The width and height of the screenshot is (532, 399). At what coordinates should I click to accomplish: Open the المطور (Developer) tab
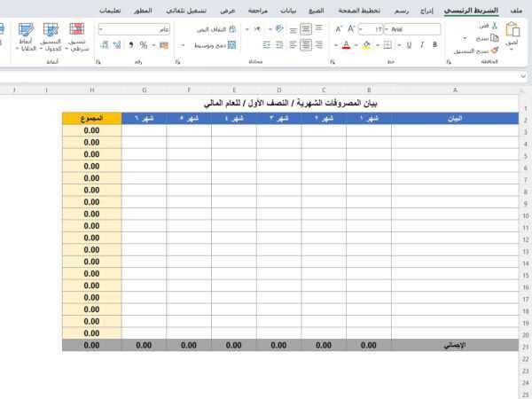click(x=143, y=11)
